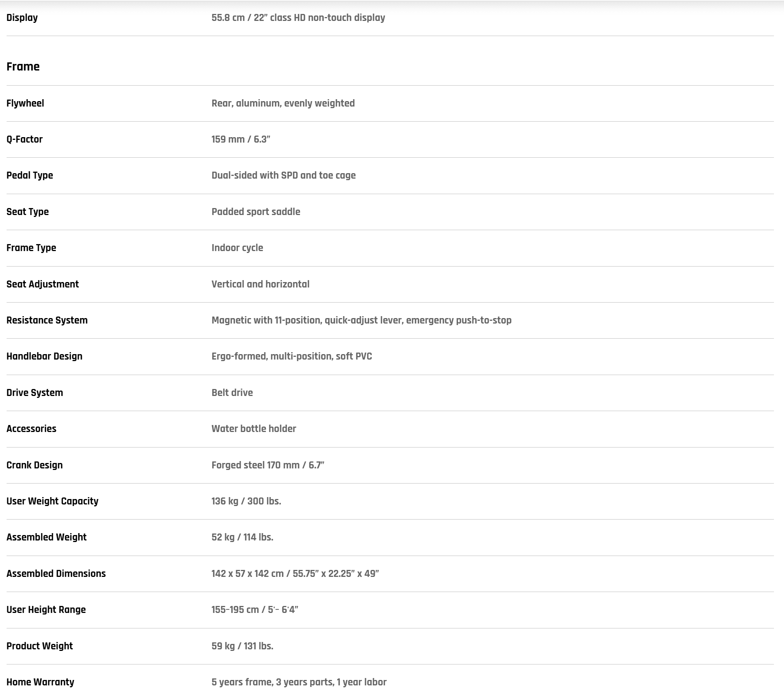Click the Crank Design label

click(x=34, y=465)
